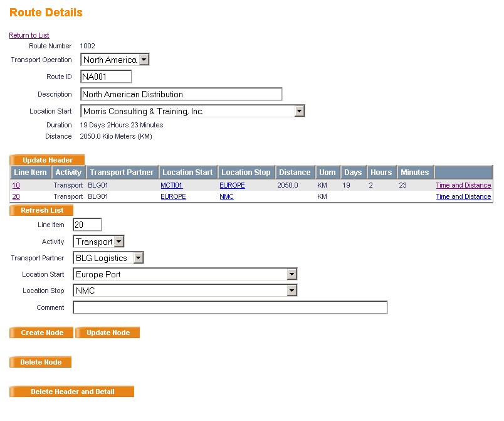Image resolution: width=504 pixels, height=421 pixels.
Task: Open the NMC location stop link
Action: click(226, 196)
